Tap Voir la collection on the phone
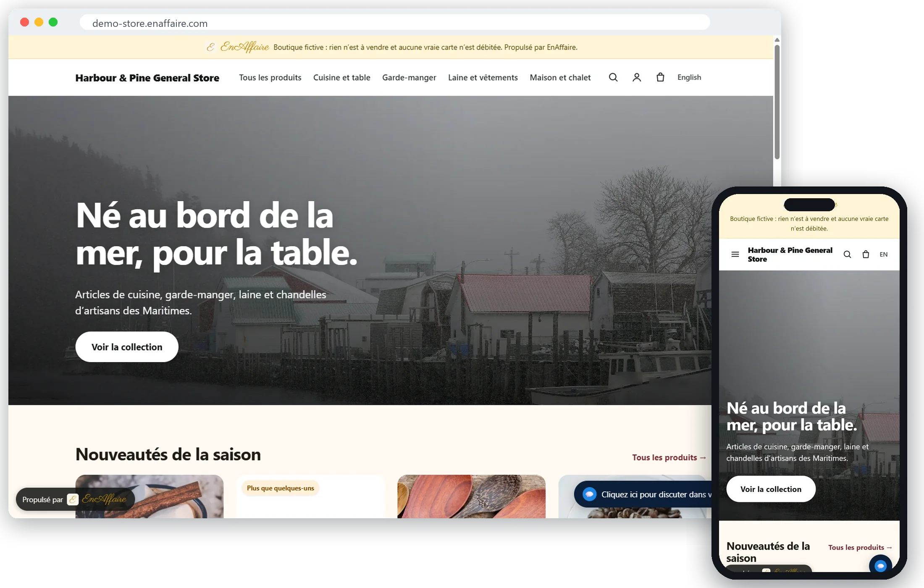The image size is (924, 588). pos(771,489)
